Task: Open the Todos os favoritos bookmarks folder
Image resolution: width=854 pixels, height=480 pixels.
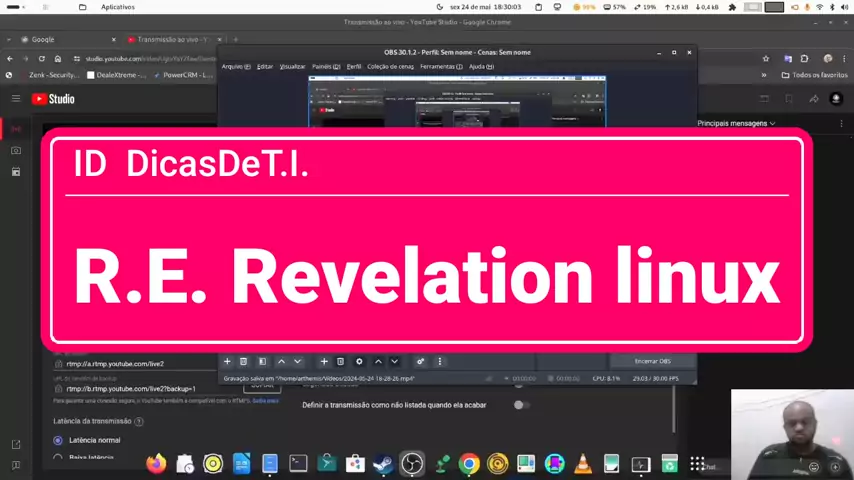Action: [x=814, y=75]
